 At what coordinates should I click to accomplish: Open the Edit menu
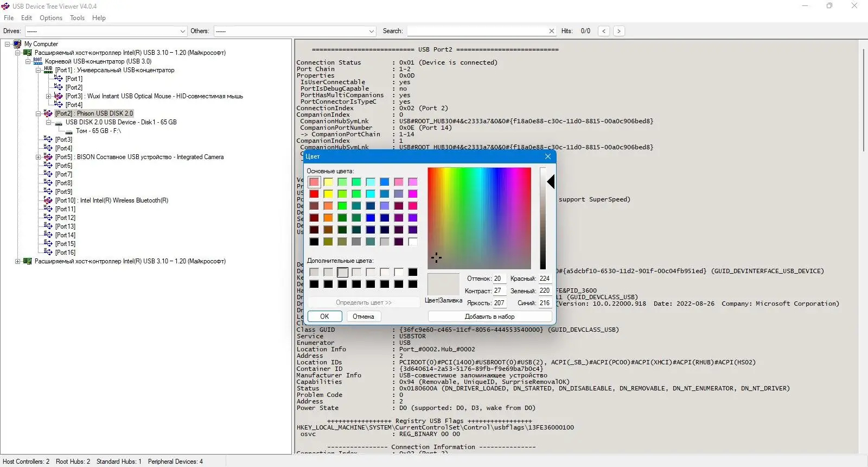point(27,18)
